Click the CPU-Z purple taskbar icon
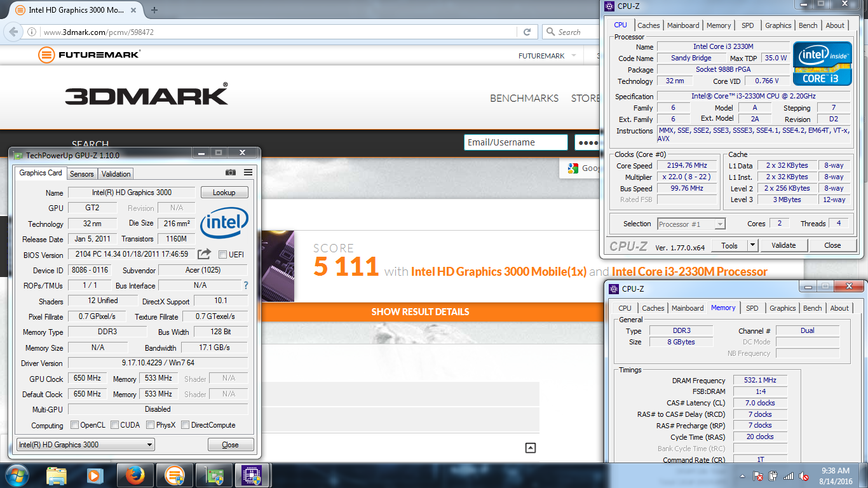This screenshot has width=868, height=488. point(253,475)
